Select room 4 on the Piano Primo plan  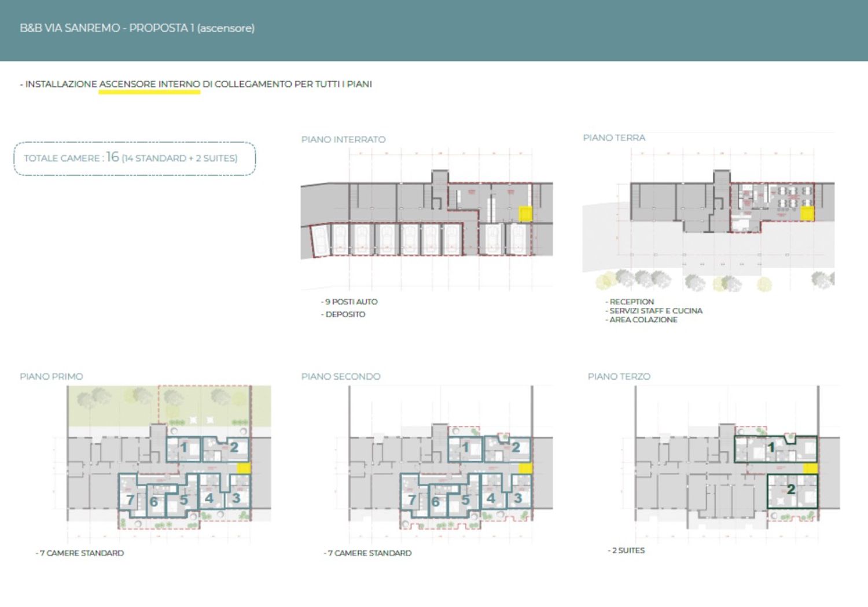[209, 498]
